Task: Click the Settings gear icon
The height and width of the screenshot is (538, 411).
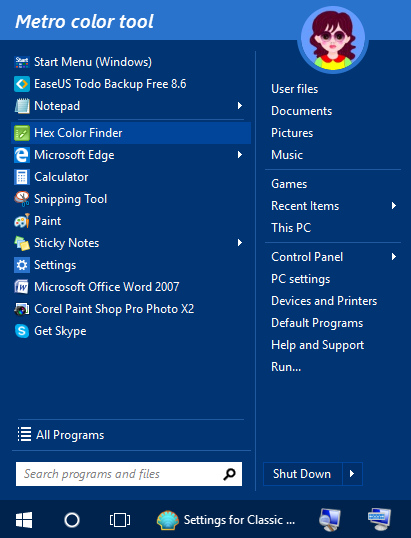Action: point(22,265)
